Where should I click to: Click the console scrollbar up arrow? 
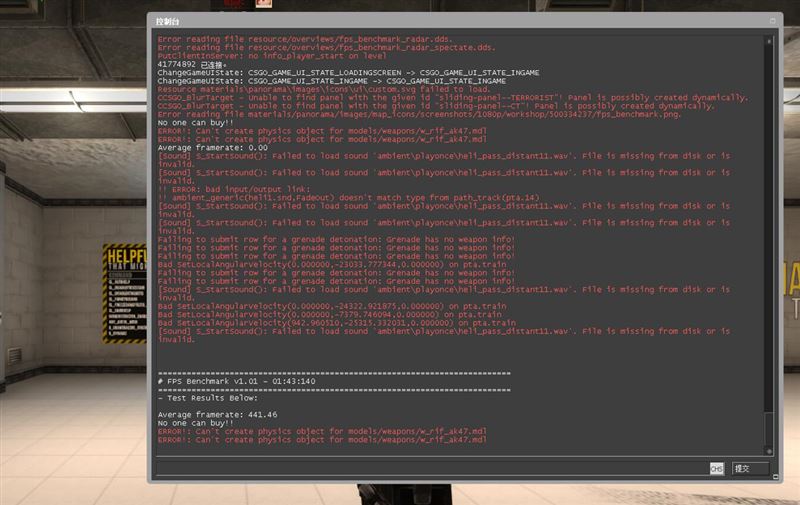(x=769, y=41)
